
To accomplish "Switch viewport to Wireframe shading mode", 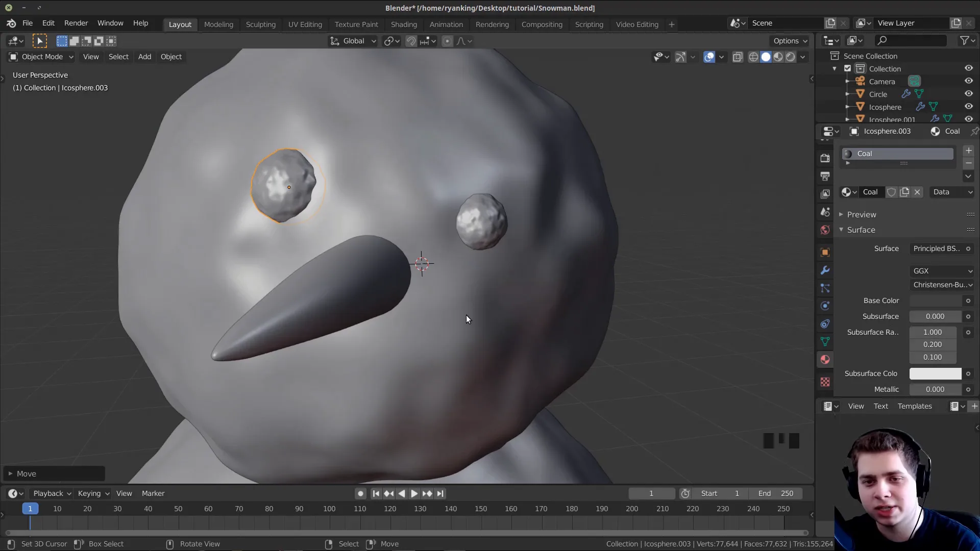I will click(754, 57).
